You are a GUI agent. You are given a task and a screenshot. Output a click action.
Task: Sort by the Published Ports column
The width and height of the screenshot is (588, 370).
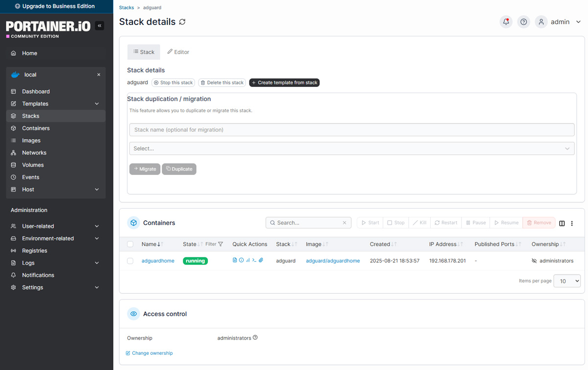pos(498,244)
